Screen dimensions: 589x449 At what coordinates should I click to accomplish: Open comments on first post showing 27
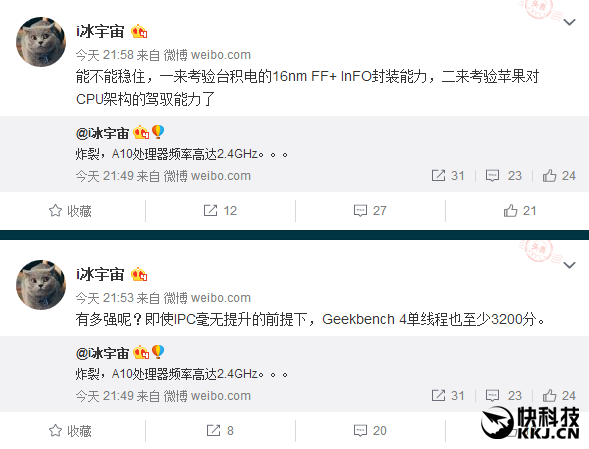click(x=370, y=211)
